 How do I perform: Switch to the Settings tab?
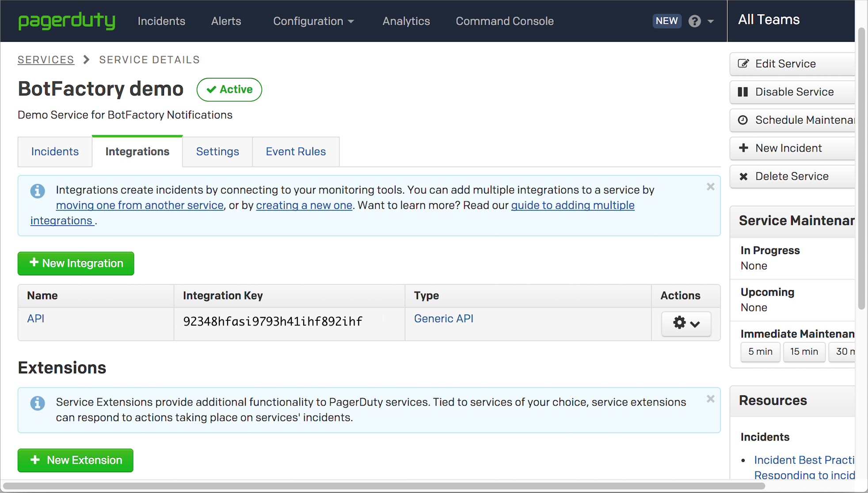point(217,152)
